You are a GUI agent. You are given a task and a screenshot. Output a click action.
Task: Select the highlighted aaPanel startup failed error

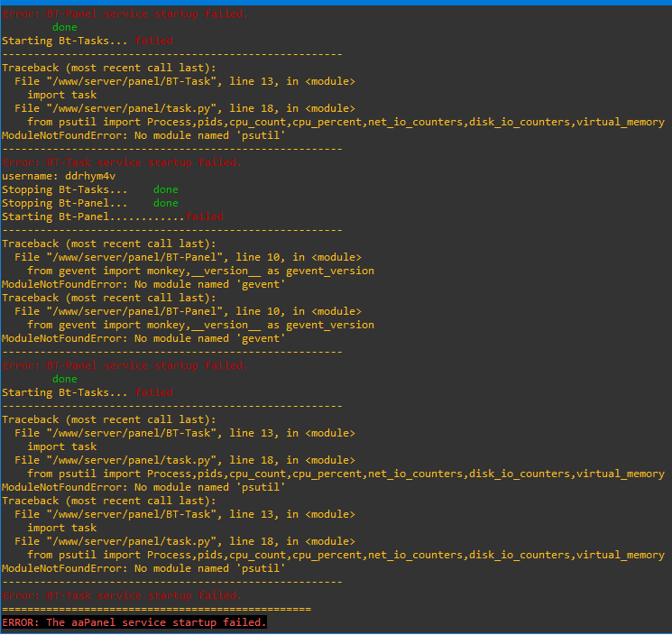(x=134, y=622)
